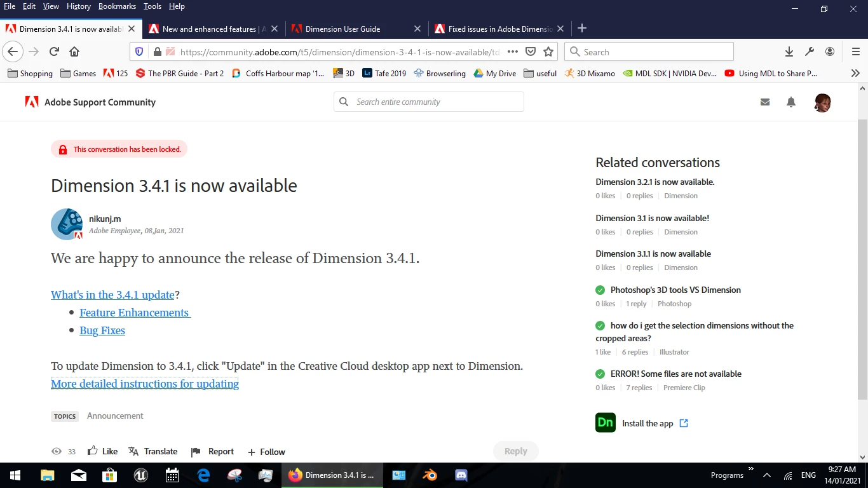
Task: Open the View menu
Action: pyautogui.click(x=51, y=6)
